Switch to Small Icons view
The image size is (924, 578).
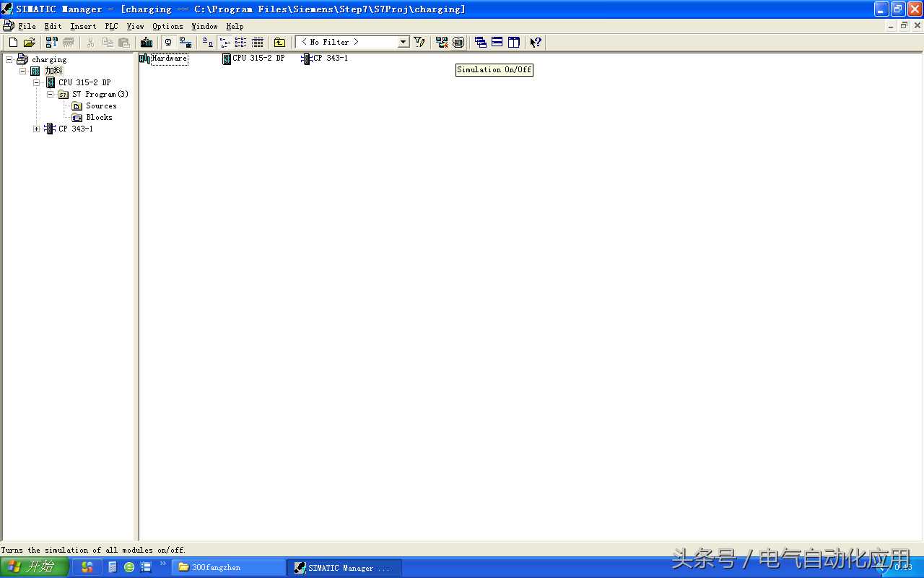pos(225,43)
